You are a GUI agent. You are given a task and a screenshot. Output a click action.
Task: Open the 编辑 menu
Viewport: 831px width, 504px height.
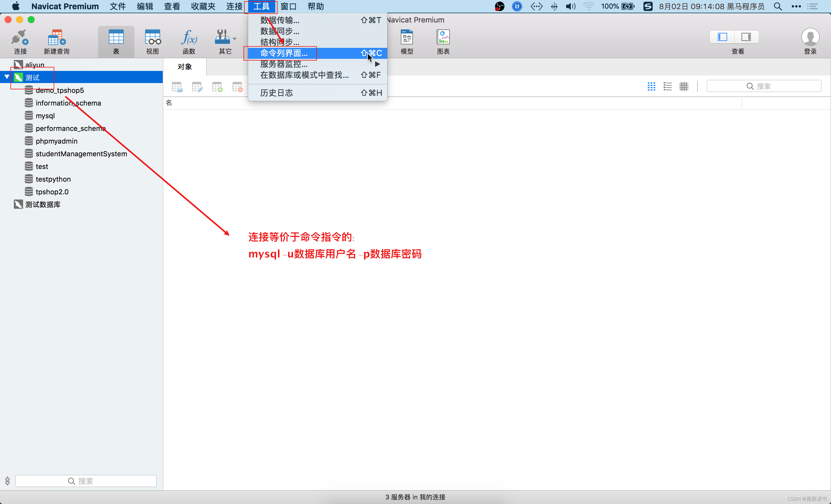tap(145, 6)
